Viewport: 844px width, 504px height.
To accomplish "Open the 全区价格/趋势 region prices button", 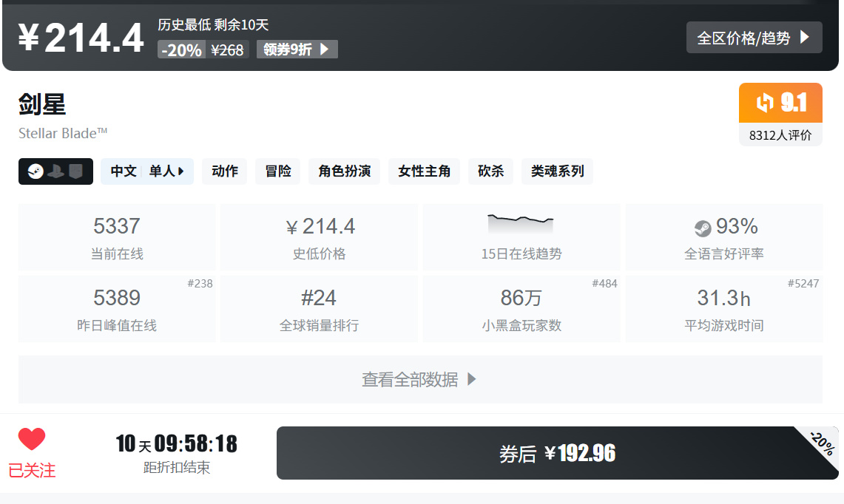I will tap(754, 38).
